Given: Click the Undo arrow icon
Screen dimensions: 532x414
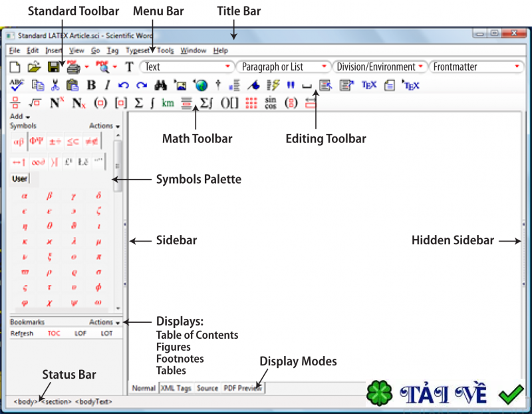Looking at the screenshot, I should [124, 85].
